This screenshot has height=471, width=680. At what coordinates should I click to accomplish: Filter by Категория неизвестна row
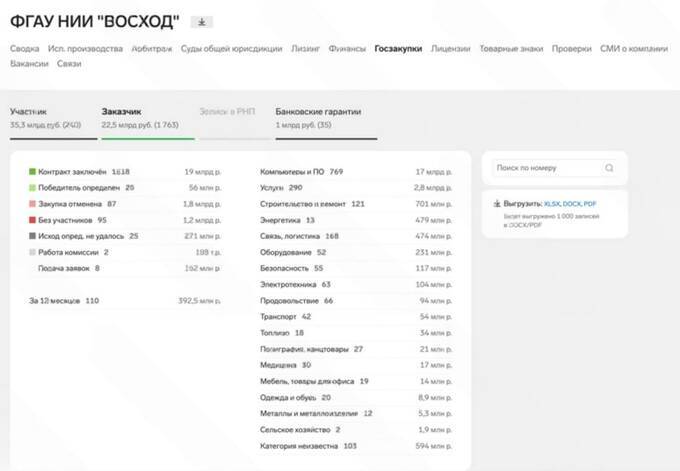pos(356,446)
